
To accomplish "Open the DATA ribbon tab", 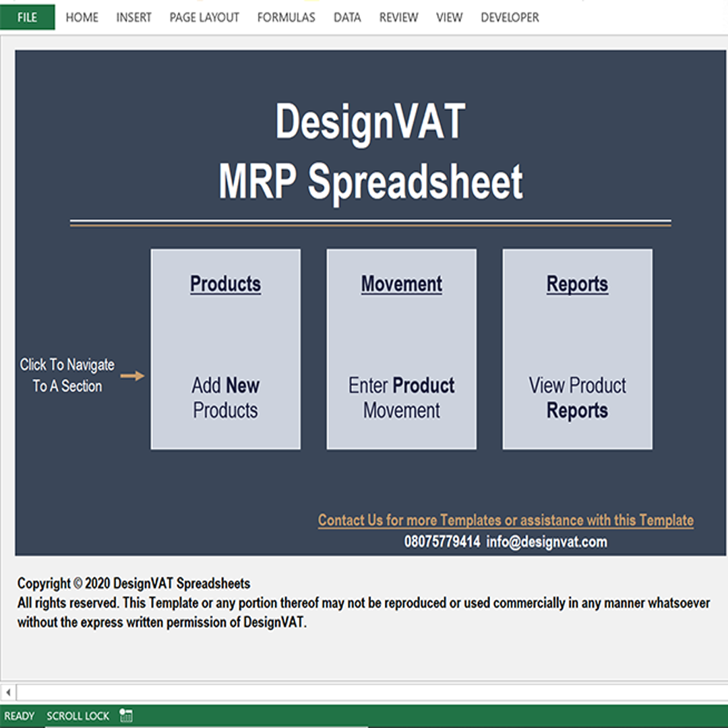I will click(x=347, y=18).
